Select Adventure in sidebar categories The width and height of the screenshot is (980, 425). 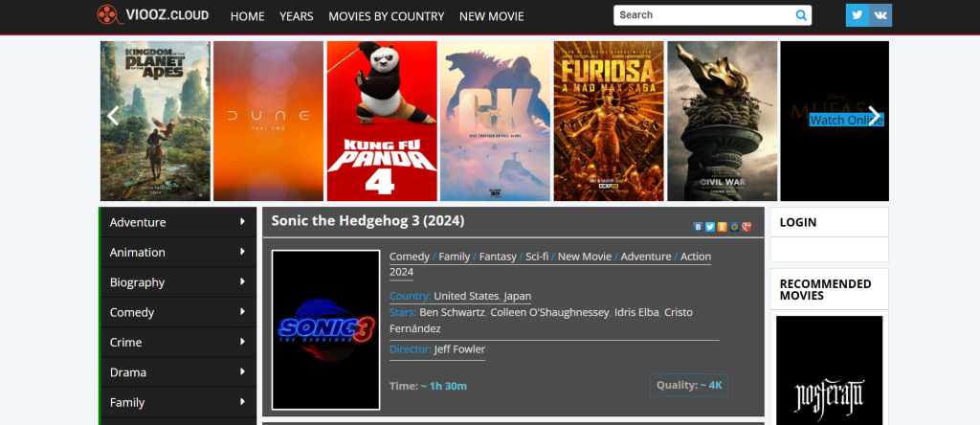coord(138,222)
